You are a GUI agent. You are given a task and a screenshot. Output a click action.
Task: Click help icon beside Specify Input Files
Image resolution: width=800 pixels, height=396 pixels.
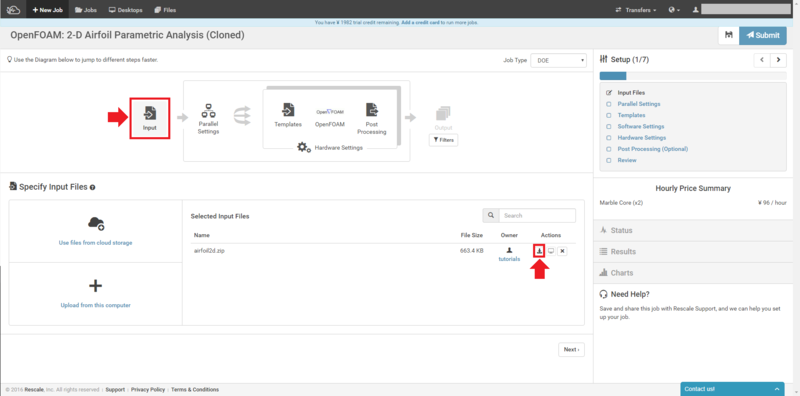[92, 188]
